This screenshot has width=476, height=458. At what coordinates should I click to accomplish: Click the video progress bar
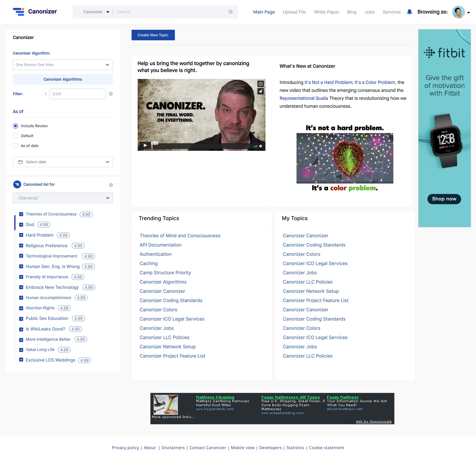tap(203, 146)
